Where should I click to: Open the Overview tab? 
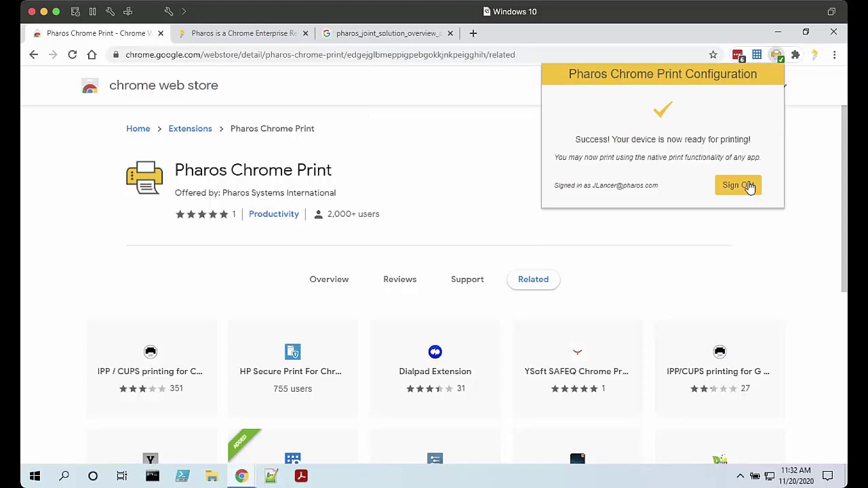pyautogui.click(x=329, y=279)
